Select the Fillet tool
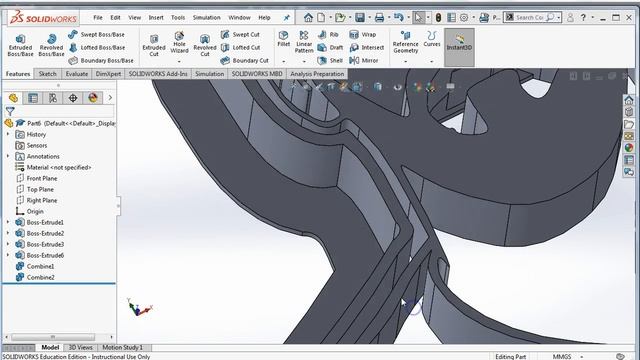The image size is (640, 360). click(284, 39)
